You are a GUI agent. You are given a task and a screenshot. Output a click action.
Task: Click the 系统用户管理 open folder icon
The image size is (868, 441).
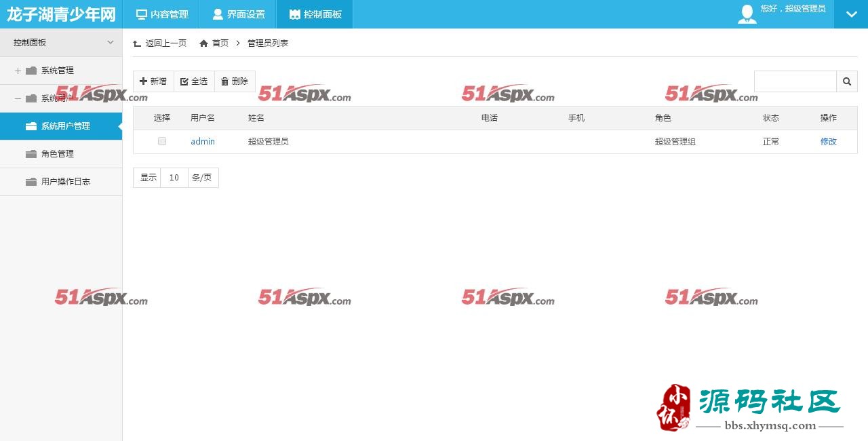click(31, 126)
